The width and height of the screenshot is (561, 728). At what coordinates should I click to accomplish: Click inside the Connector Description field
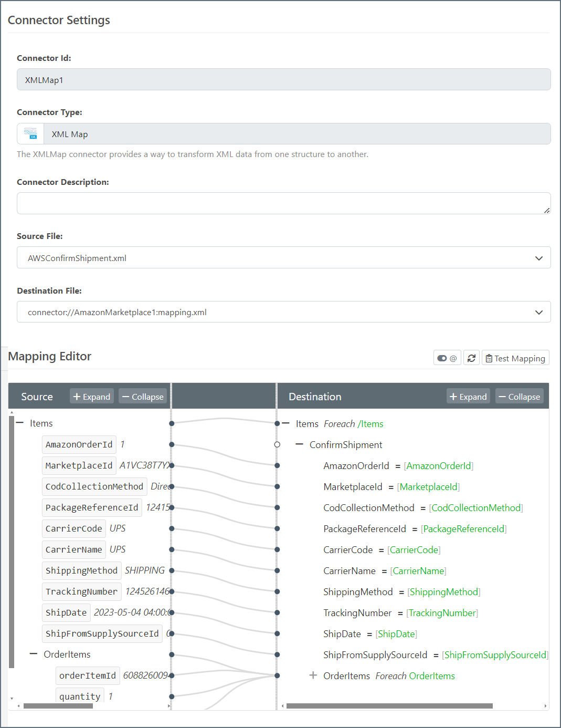point(283,203)
